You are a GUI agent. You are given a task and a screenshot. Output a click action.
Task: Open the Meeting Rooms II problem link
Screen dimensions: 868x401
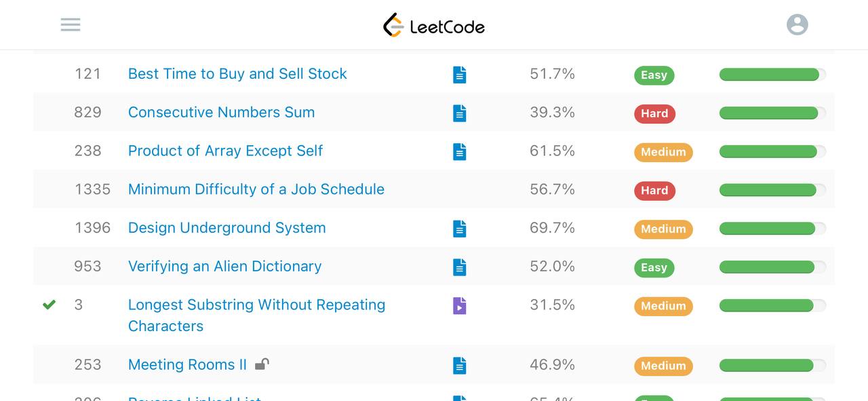coord(187,365)
